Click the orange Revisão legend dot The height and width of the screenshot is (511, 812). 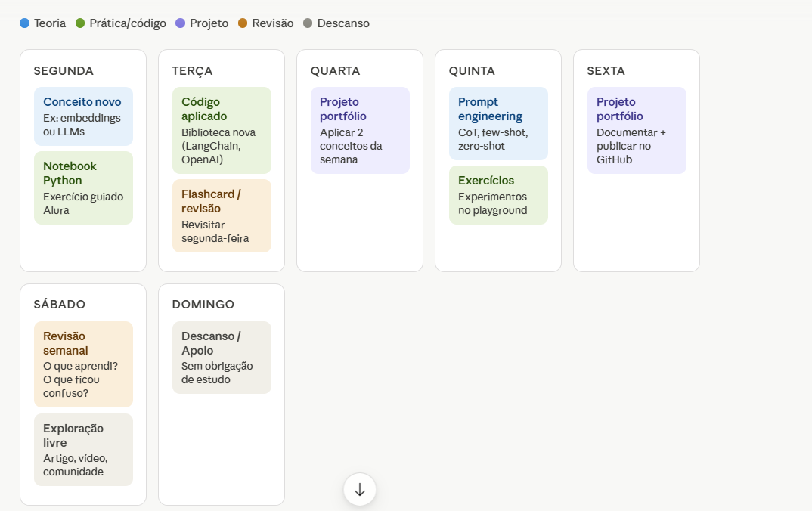click(x=243, y=23)
